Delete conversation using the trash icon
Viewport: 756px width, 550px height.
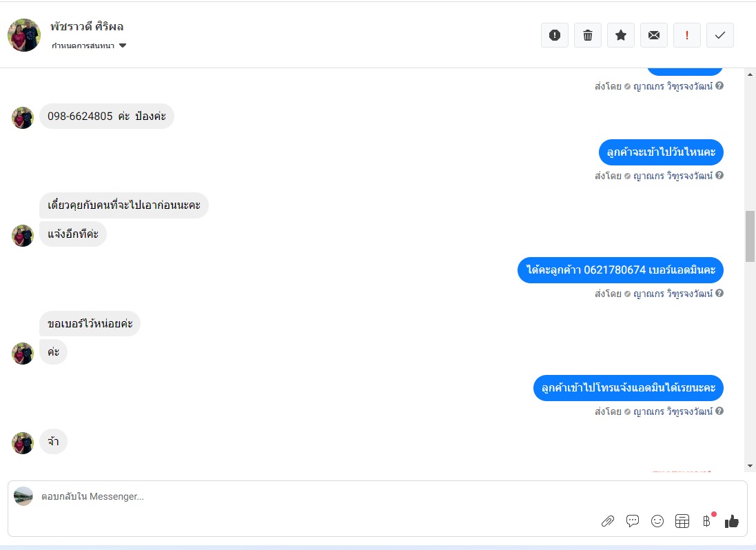tap(588, 35)
